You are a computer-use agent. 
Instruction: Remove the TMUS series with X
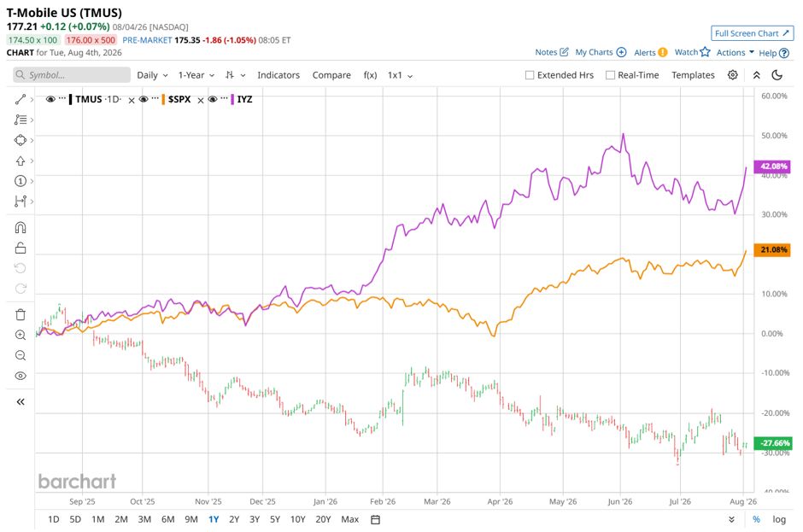tap(132, 101)
